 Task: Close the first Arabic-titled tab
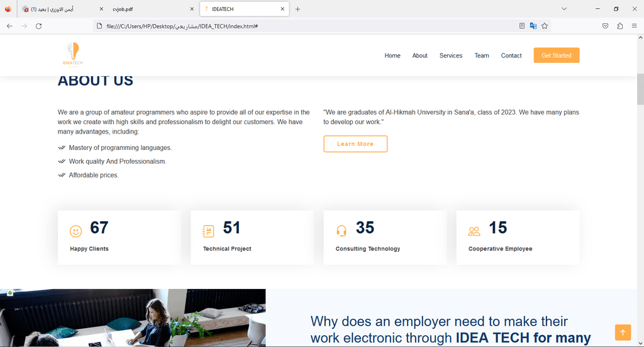(x=101, y=9)
